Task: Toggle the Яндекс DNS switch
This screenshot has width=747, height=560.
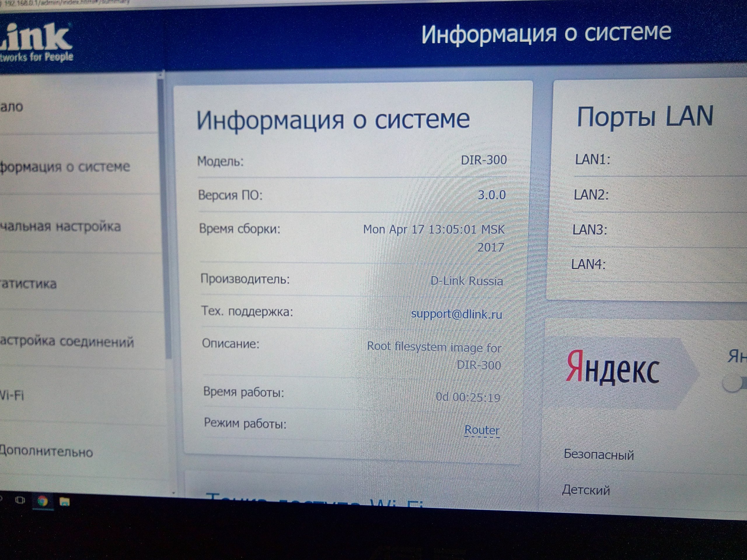Action: (x=734, y=384)
